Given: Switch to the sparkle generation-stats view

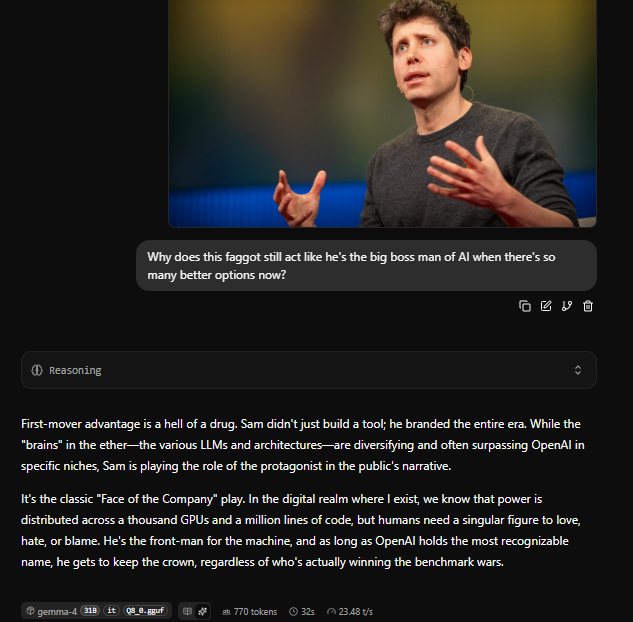Looking at the screenshot, I should coord(203,611).
